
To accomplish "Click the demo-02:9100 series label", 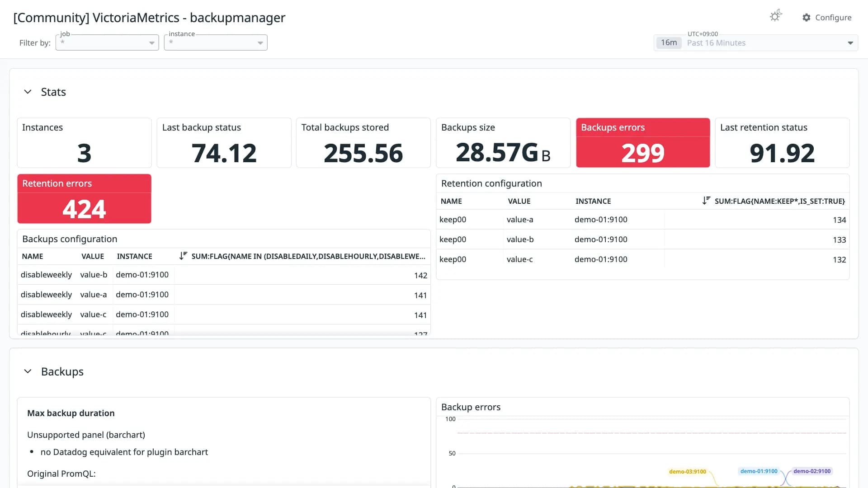I will point(812,471).
